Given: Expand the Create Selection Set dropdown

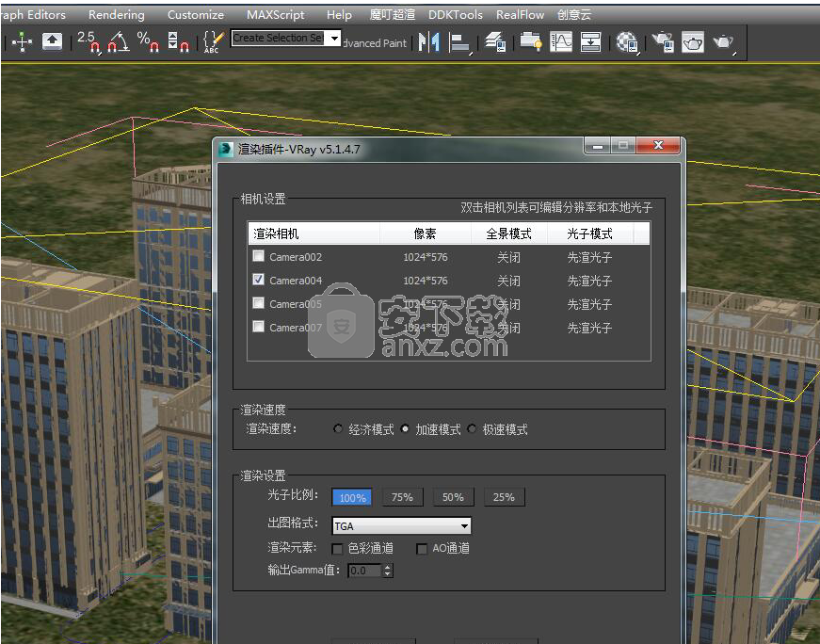Looking at the screenshot, I should 334,39.
